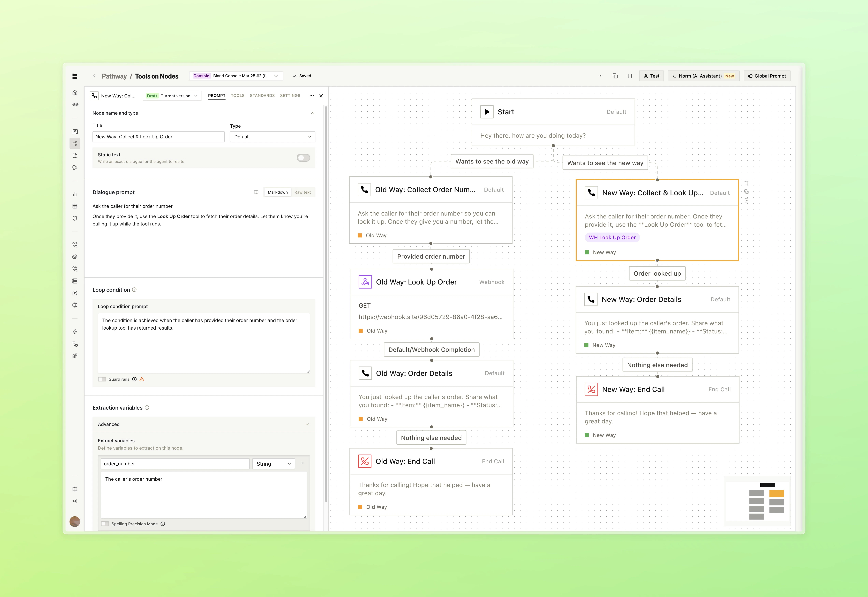Open the String variable type dropdown
868x597 pixels.
point(273,464)
